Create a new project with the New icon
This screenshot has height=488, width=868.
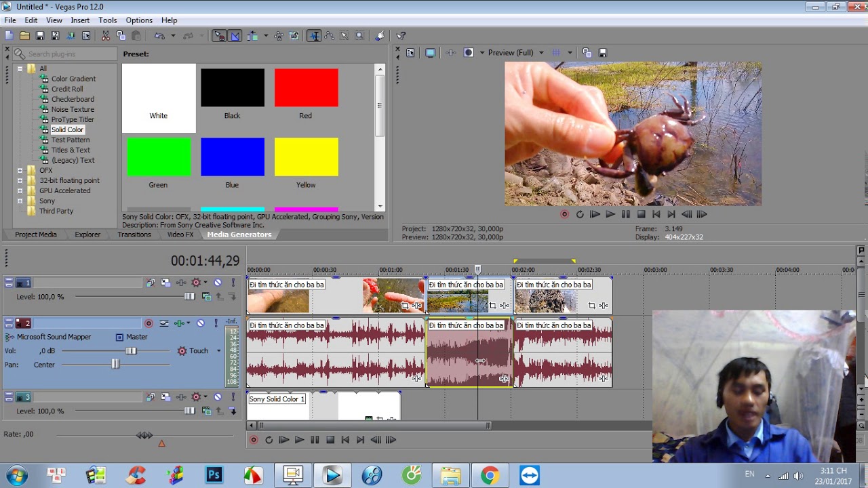click(x=9, y=36)
